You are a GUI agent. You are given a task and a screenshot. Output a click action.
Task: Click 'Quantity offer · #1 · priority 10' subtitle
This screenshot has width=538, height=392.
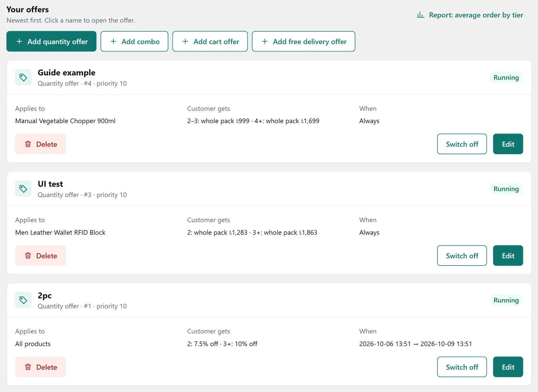click(82, 306)
